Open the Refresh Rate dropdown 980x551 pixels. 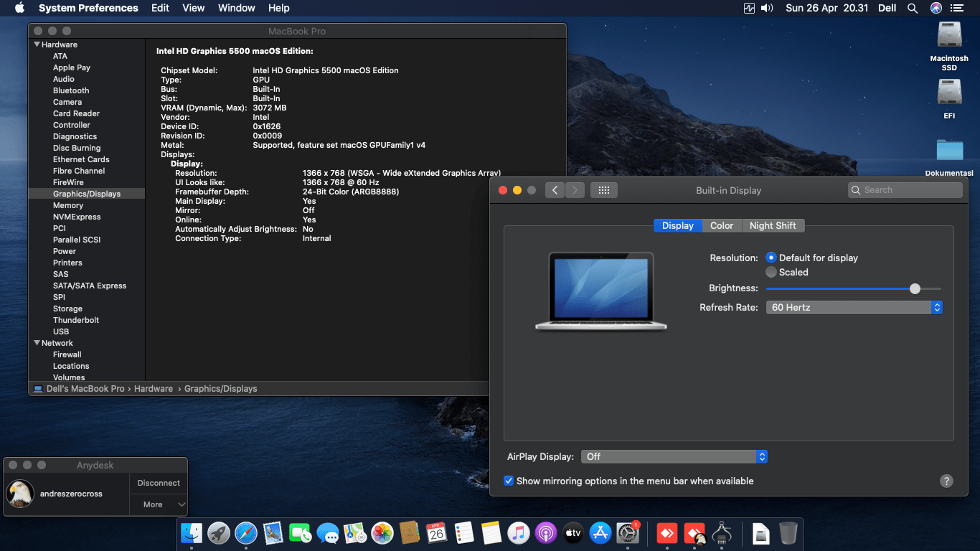pos(854,307)
